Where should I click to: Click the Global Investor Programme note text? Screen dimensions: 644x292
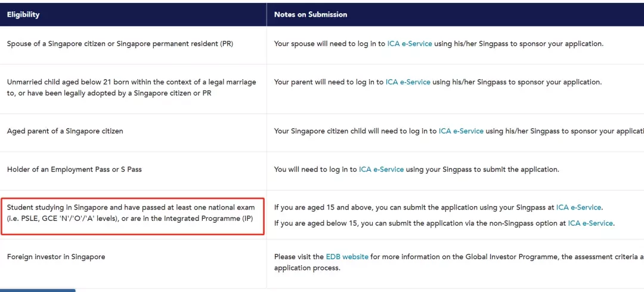click(x=459, y=262)
